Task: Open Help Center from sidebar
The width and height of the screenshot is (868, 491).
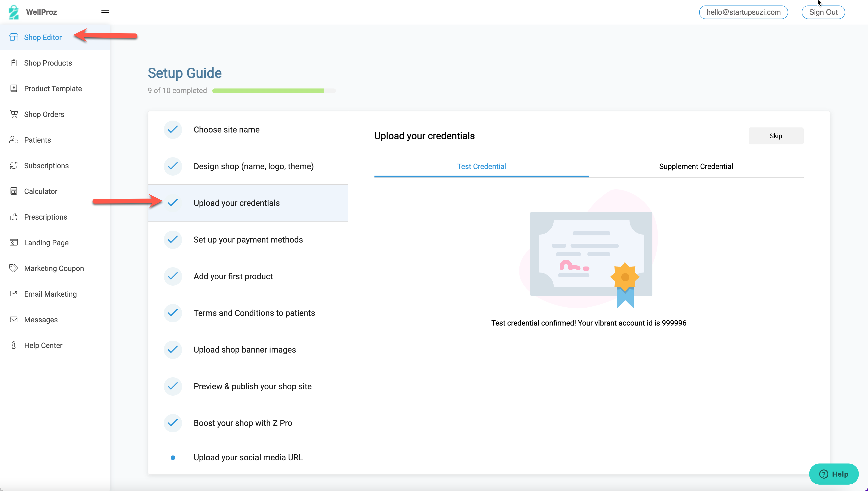Action: click(x=55, y=345)
